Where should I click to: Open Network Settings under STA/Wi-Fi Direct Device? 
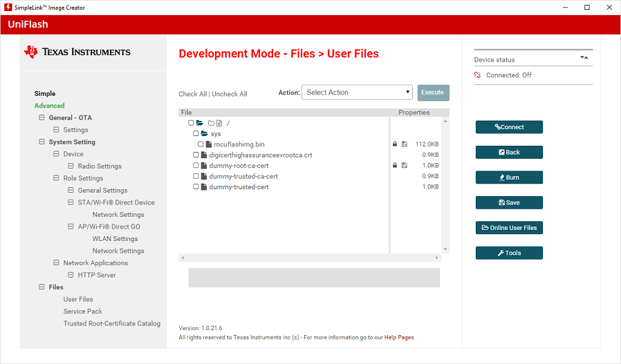point(118,214)
